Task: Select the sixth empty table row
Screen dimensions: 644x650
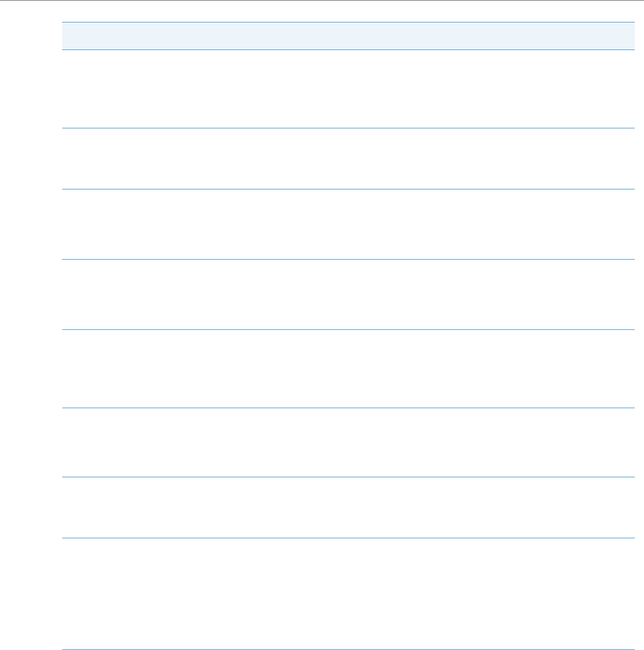Action: coord(348,442)
